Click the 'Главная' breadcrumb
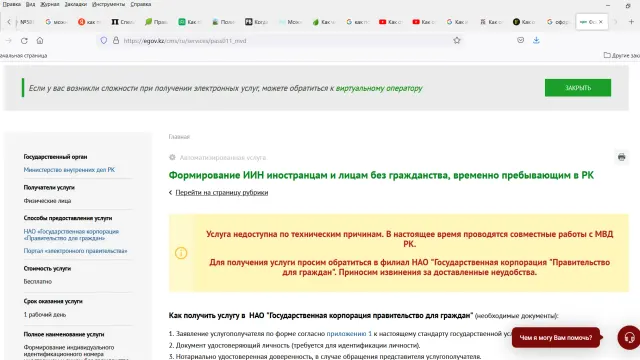The image size is (640, 360). tap(179, 137)
